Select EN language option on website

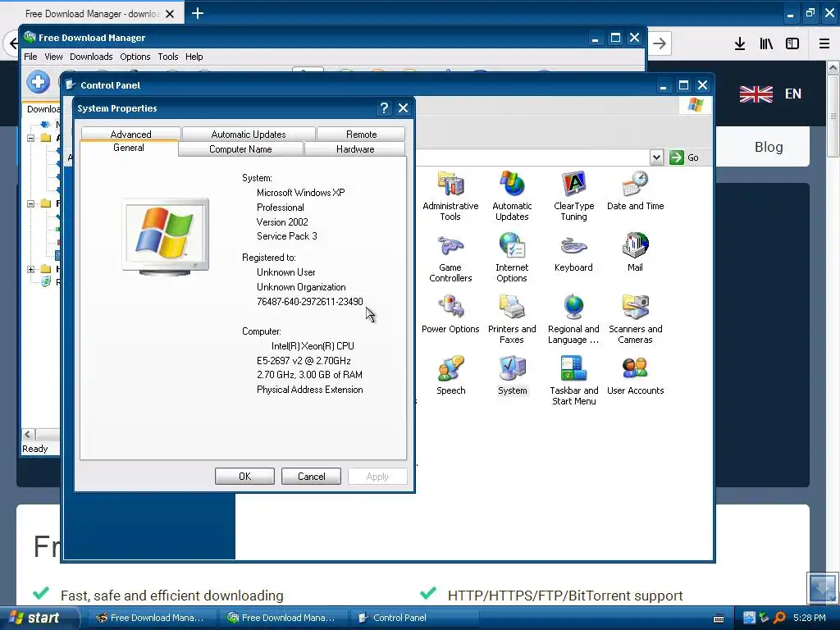click(x=793, y=94)
